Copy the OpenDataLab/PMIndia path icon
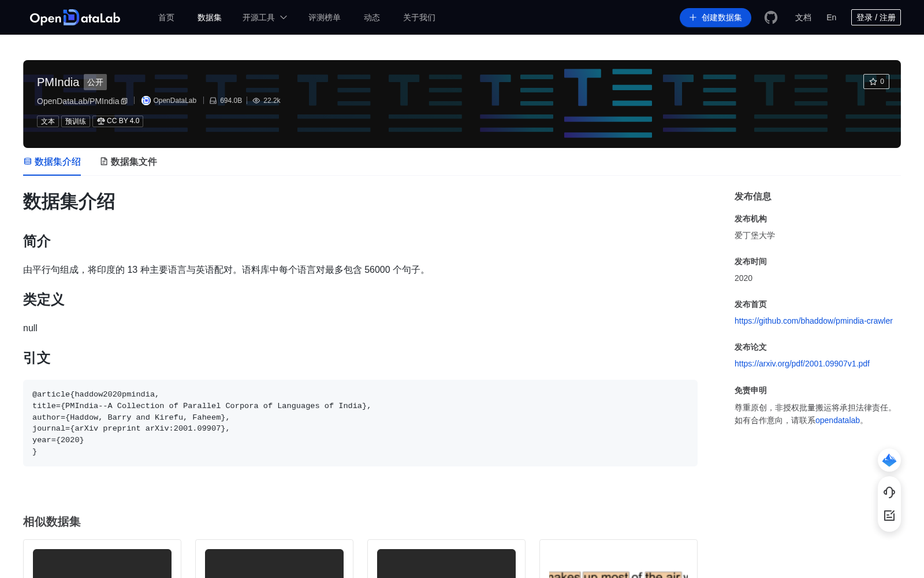The image size is (924, 578). (124, 101)
